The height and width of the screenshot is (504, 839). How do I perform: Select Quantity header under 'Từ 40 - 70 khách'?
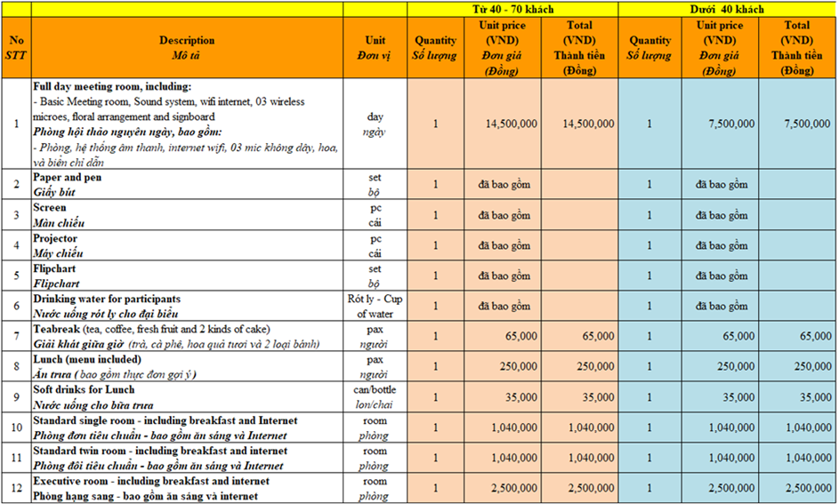(436, 48)
